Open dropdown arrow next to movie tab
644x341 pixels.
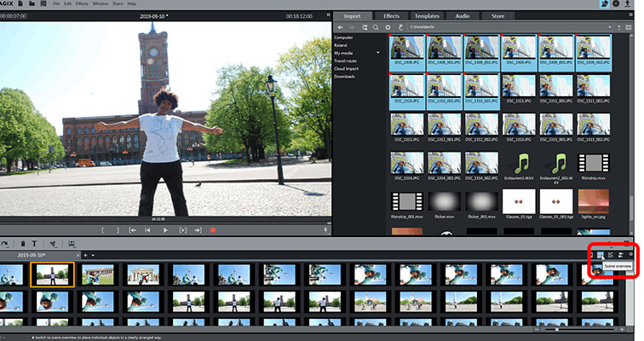click(x=94, y=255)
